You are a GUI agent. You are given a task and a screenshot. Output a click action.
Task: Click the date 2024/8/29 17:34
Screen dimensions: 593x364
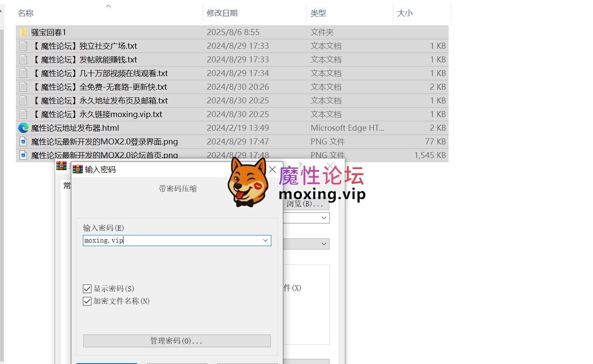238,73
